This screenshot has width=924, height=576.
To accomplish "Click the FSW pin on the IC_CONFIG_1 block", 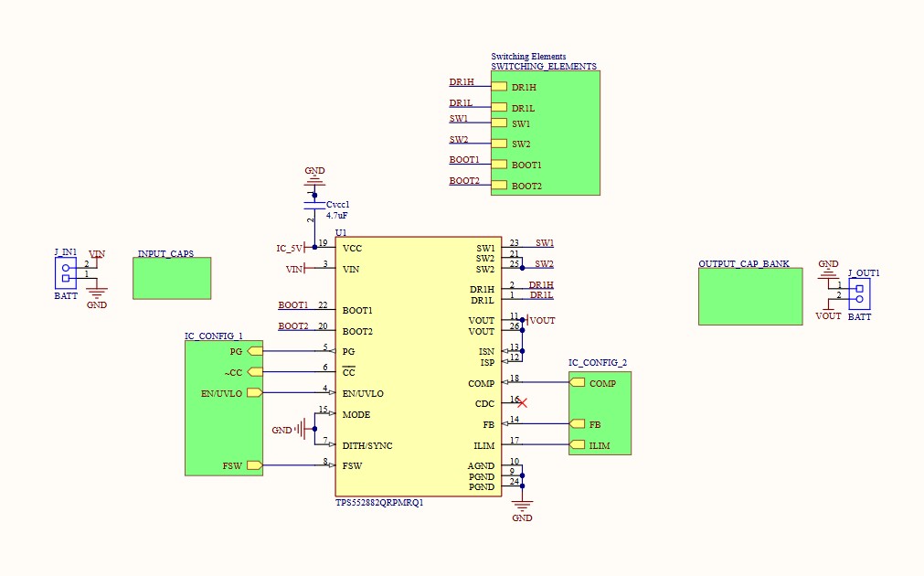I will click(253, 465).
